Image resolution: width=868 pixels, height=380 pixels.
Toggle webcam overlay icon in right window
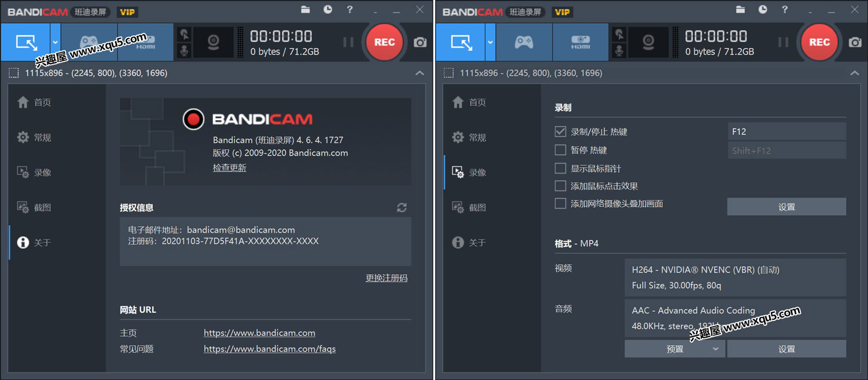click(649, 42)
